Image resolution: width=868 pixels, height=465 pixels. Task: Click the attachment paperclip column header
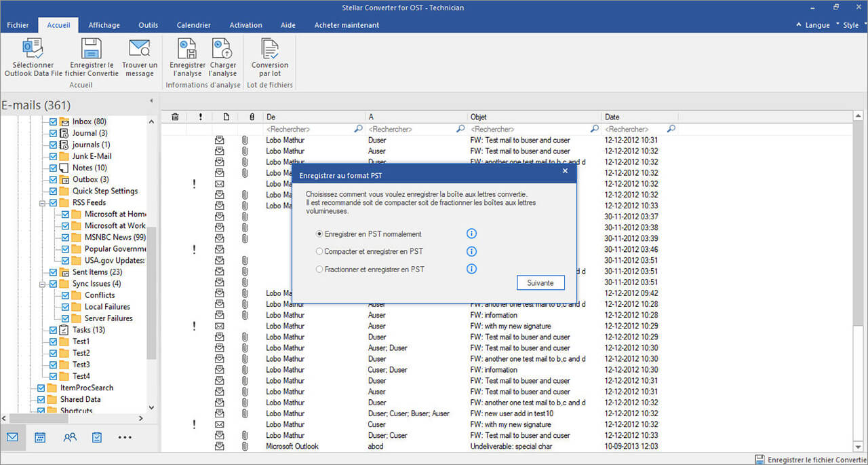pyautogui.click(x=251, y=117)
